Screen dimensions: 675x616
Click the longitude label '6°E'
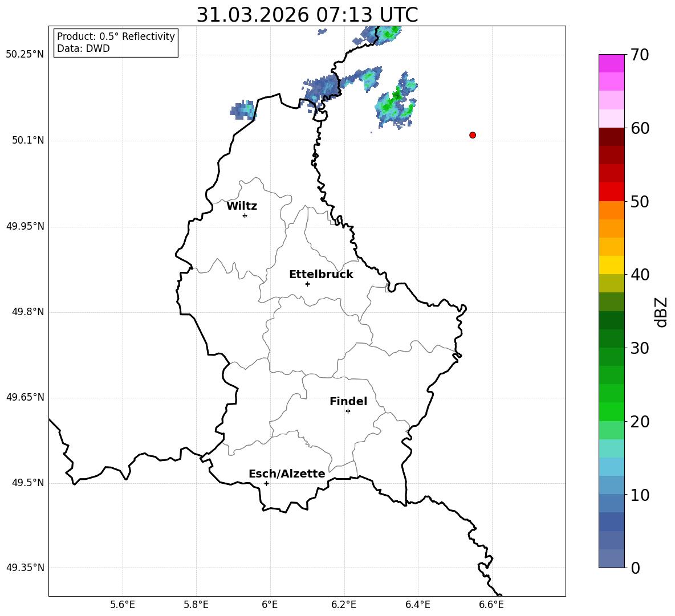270,605
